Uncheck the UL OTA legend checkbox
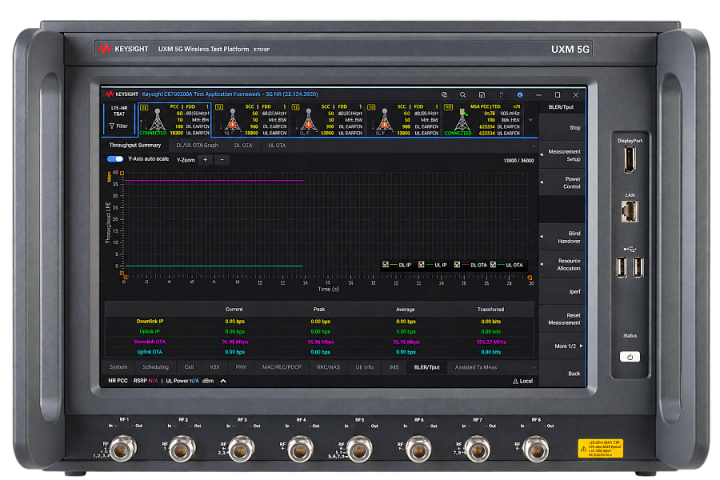The image size is (720, 480). (493, 265)
